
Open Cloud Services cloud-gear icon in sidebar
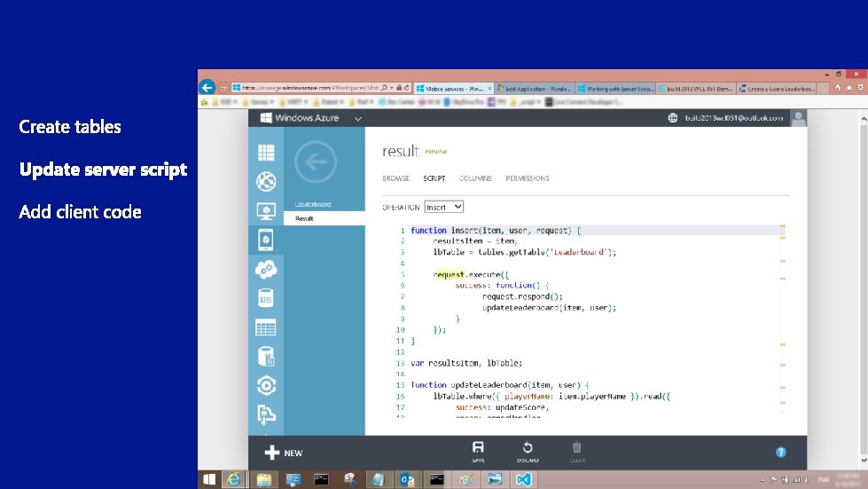pyautogui.click(x=266, y=269)
